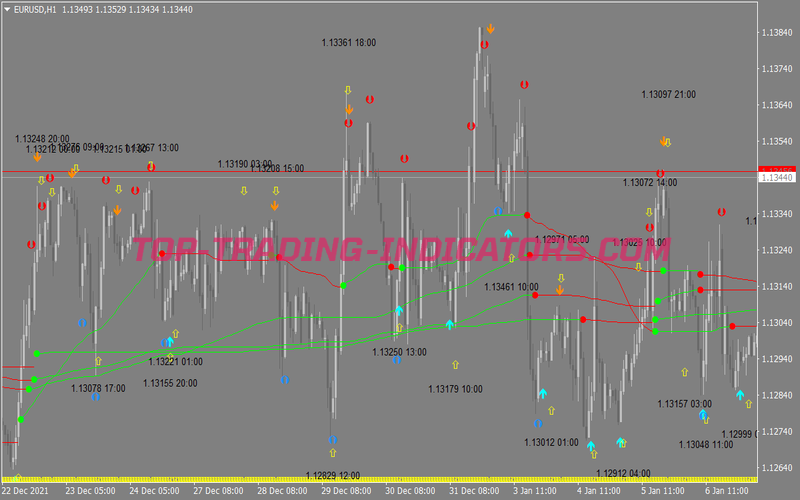
Task: Select the lowest green dot at chart's left edge
Action: [21, 420]
